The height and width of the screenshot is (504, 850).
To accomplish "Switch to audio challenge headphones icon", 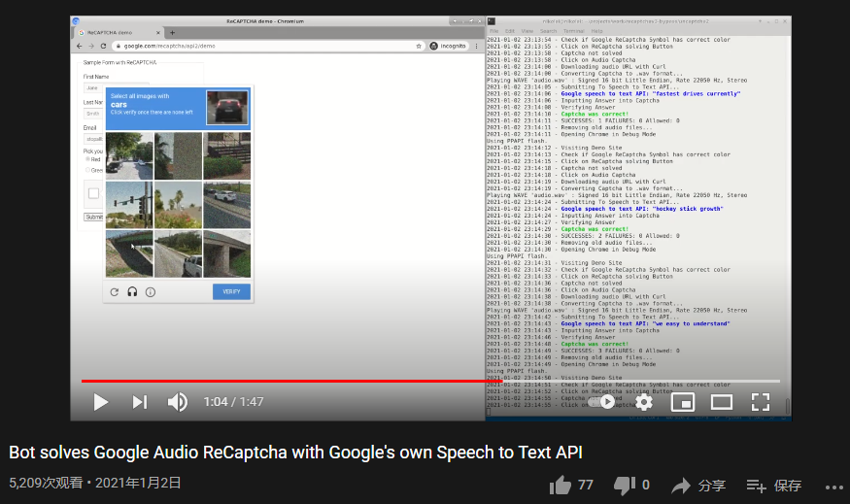I will click(132, 292).
